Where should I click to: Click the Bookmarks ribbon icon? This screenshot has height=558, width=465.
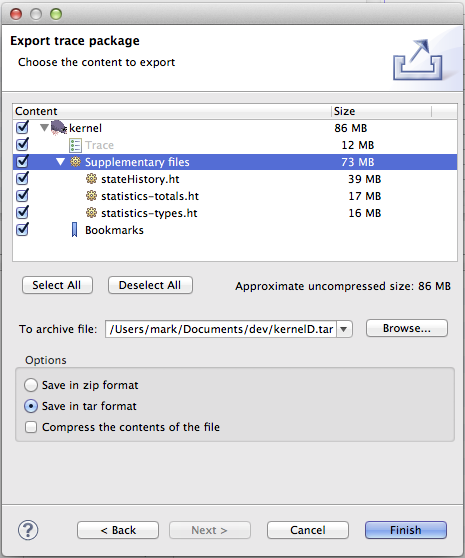click(x=74, y=230)
